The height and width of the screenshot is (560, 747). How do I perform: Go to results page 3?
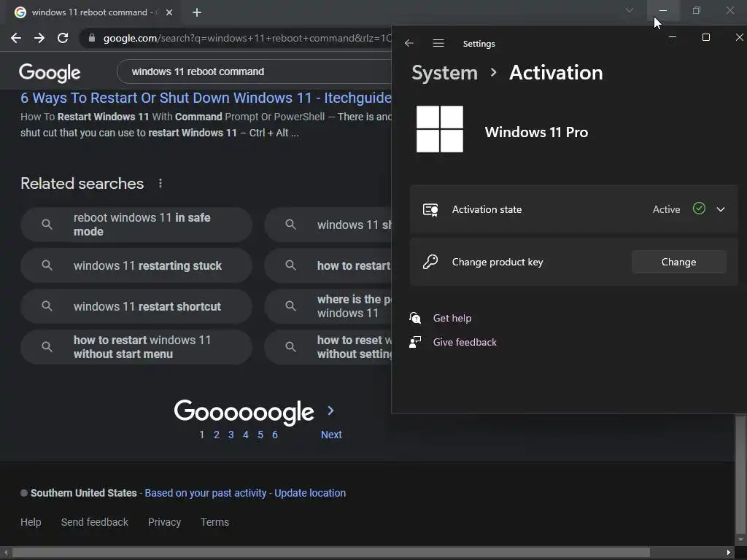(231, 435)
